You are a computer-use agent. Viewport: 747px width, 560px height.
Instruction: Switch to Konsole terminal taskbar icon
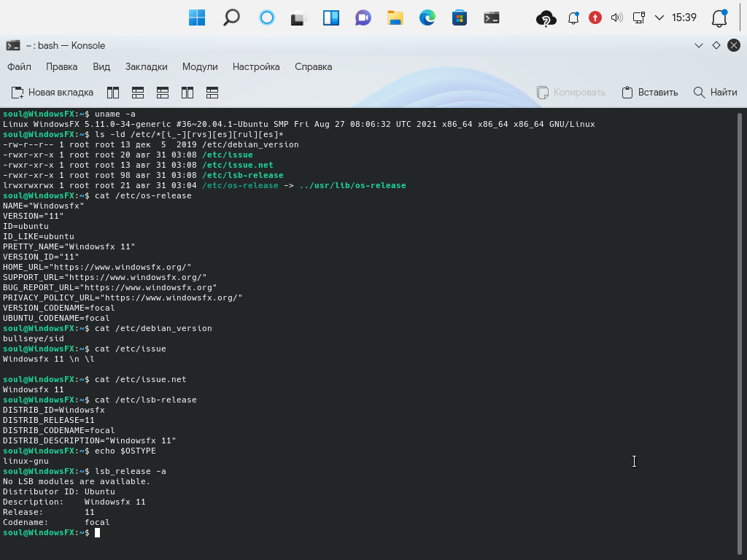pyautogui.click(x=491, y=18)
